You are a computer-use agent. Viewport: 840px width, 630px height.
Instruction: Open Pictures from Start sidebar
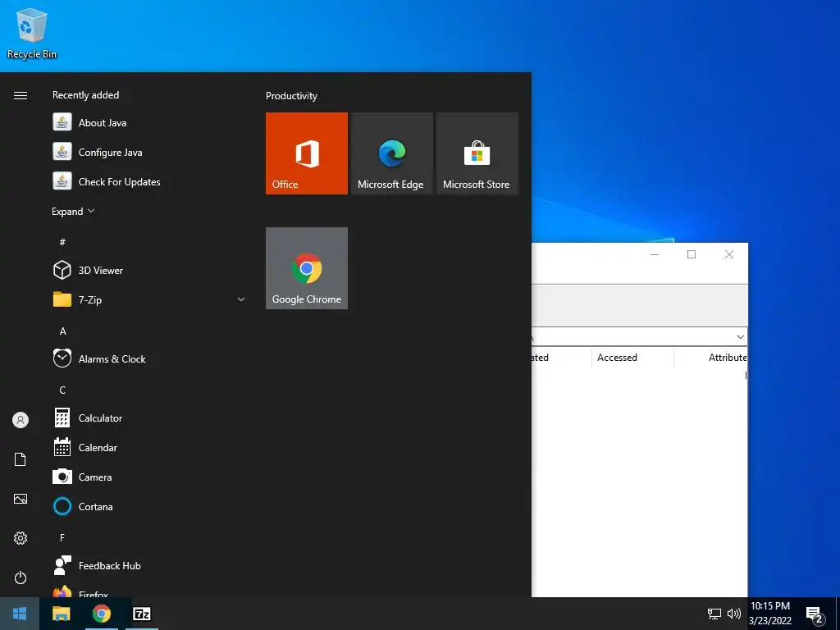(x=21, y=499)
